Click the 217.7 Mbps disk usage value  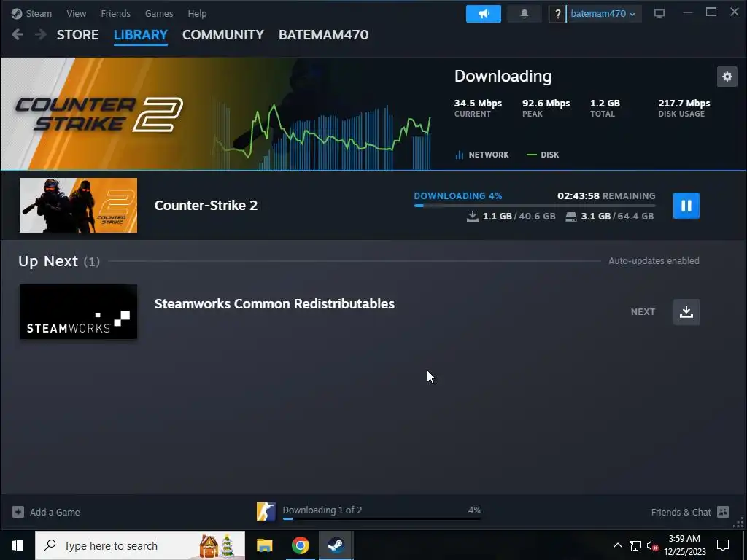684,104
